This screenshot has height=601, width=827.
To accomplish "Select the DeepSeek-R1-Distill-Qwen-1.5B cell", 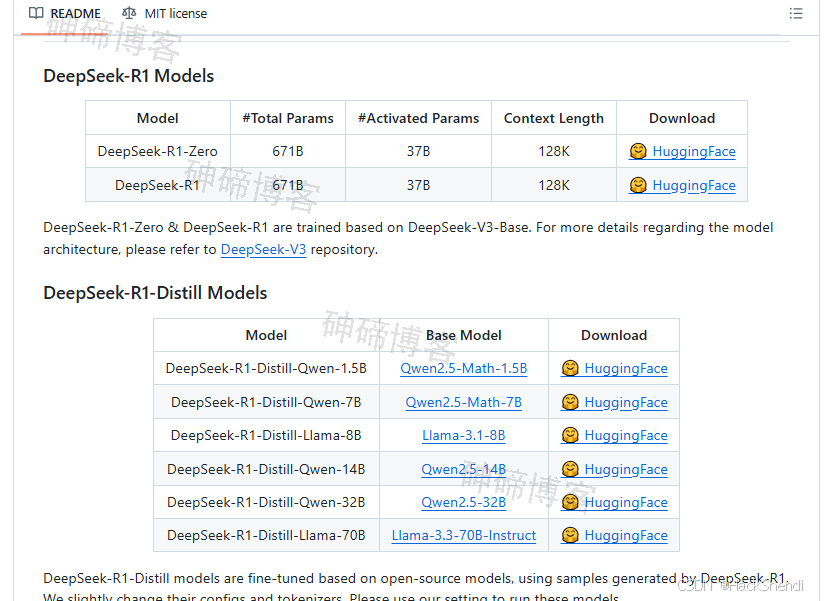I will click(266, 369).
